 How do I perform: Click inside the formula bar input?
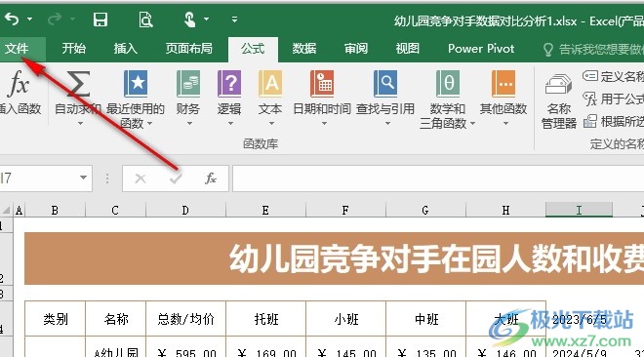[x=438, y=178]
